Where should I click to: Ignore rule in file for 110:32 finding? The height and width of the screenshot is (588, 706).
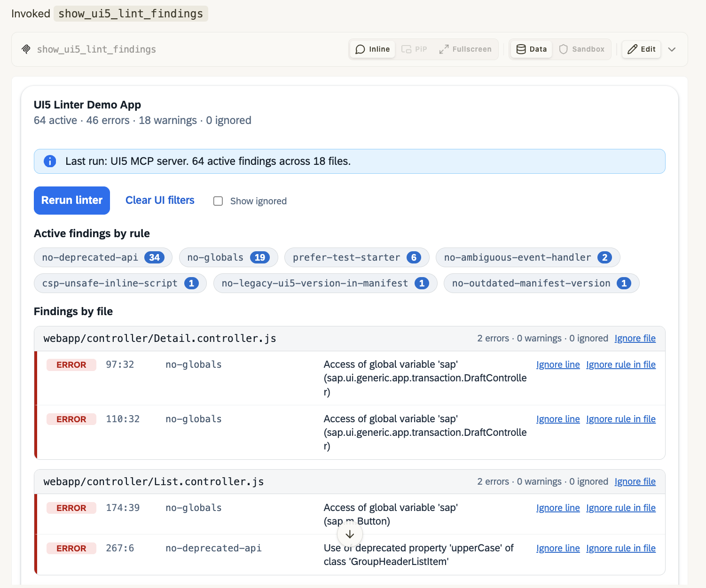click(x=621, y=419)
